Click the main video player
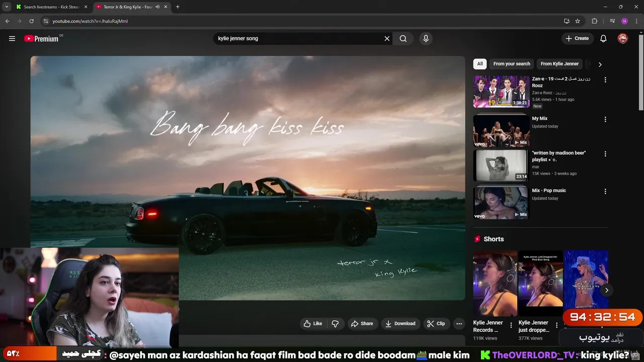Image resolution: width=644 pixels, height=362 pixels. pos(248,178)
